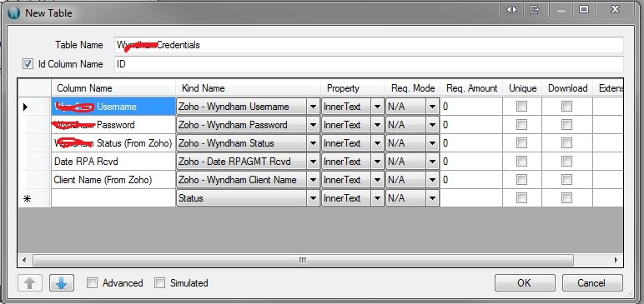Image resolution: width=644 pixels, height=304 pixels.
Task: Select the Status (From Zoho) cell
Action: (x=113, y=143)
